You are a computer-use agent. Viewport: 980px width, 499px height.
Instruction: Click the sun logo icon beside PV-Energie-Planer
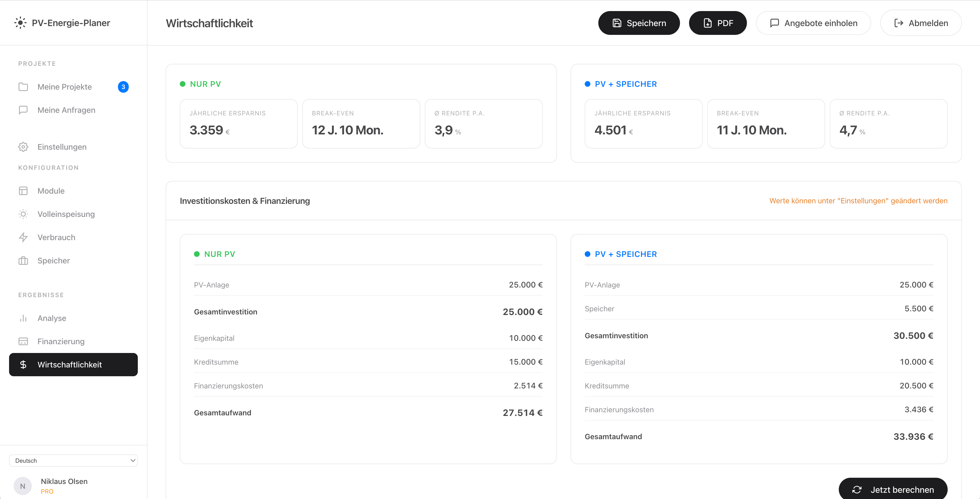click(20, 23)
